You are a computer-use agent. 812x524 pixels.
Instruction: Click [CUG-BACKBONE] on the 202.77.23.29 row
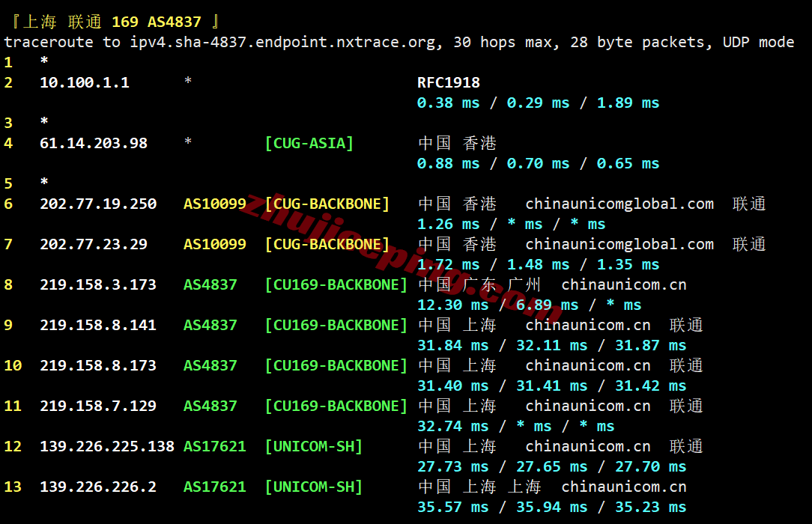(327, 244)
